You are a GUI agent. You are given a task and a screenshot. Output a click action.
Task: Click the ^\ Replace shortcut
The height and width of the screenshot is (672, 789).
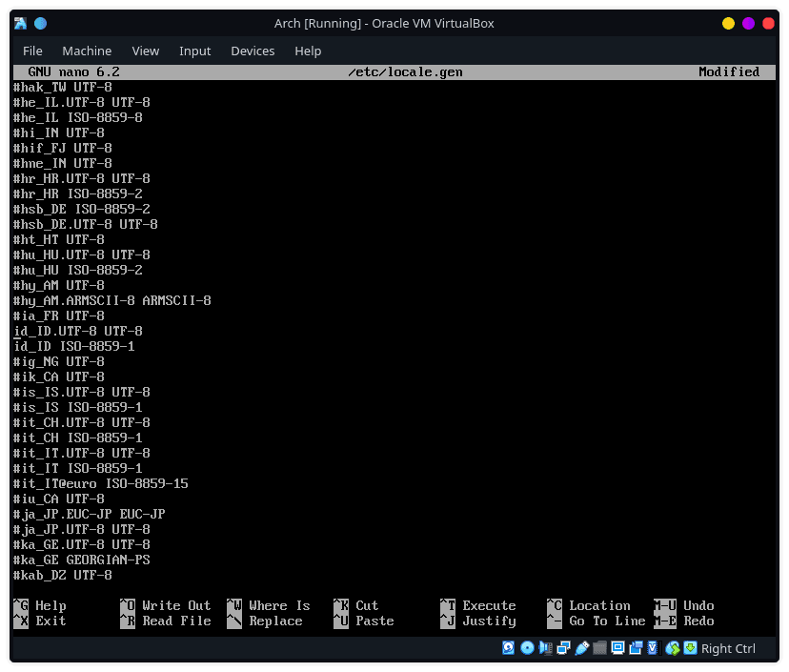[x=265, y=621]
